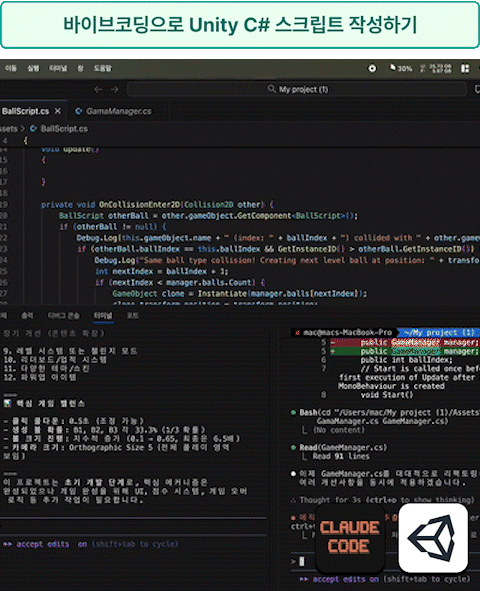Open the 실행 menu

click(x=33, y=68)
